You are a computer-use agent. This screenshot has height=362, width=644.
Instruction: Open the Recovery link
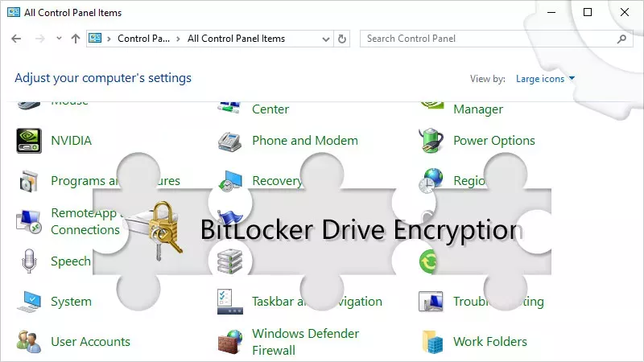pos(277,180)
